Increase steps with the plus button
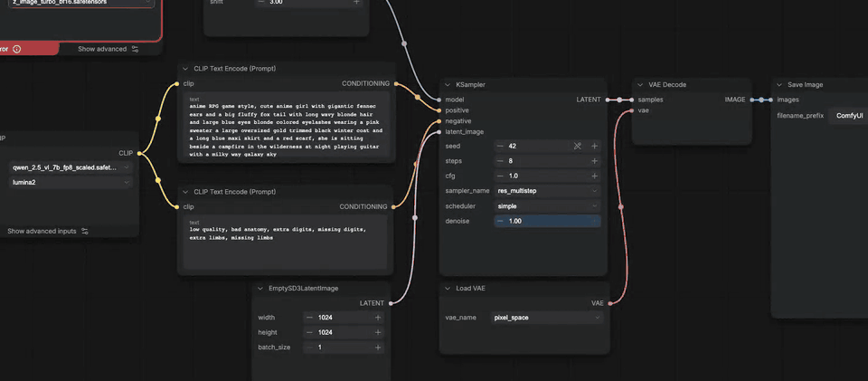Screen dimensions: 868x381 [595, 161]
